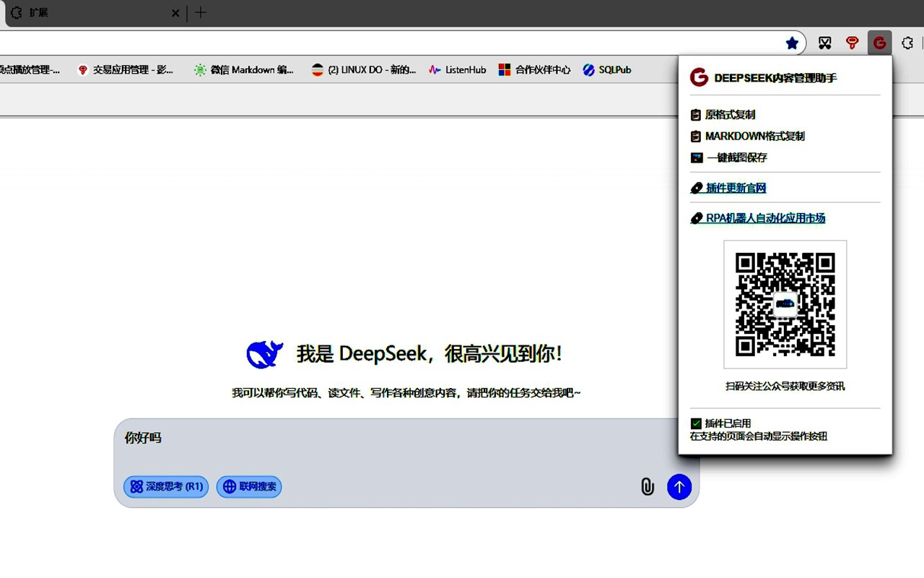Click the cut-off 播放管理 bookmark
Screen dimensions: 924x578
pyautogui.click(x=30, y=70)
